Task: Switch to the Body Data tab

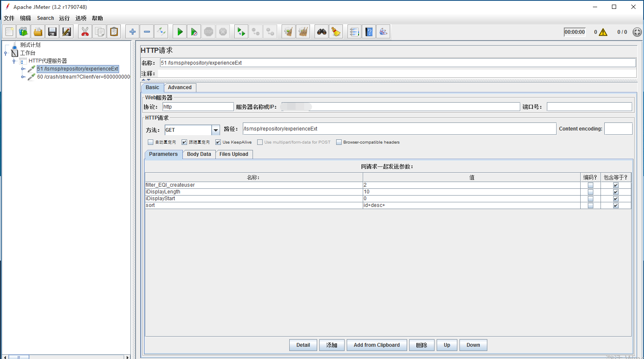Action: pos(199,154)
